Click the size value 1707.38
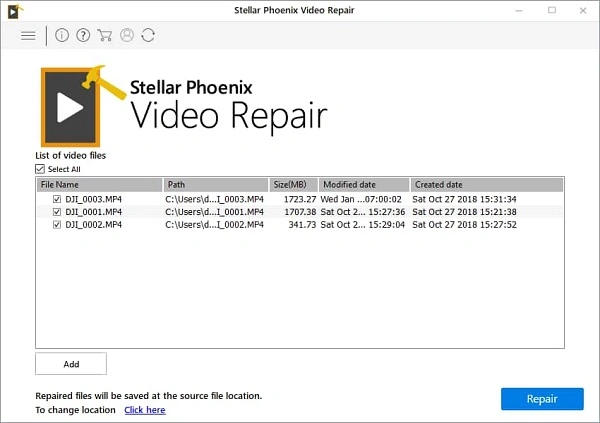This screenshot has width=600, height=423. (x=300, y=212)
